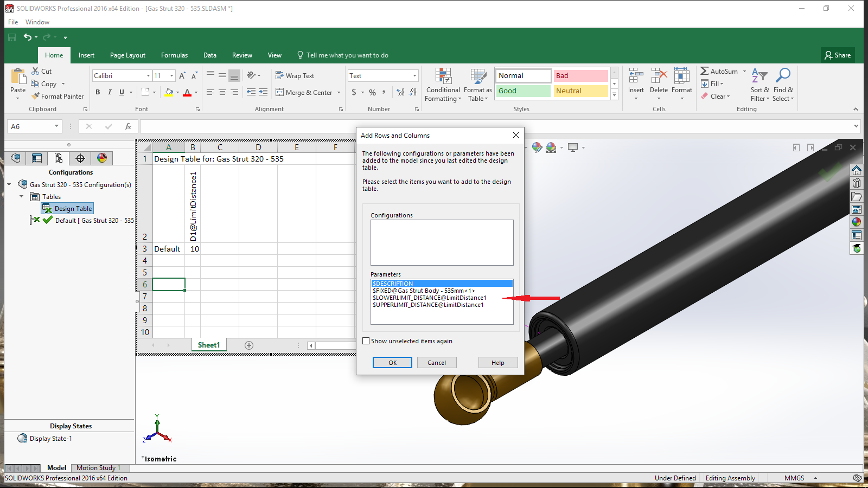Enable Show unselected items again checkbox
Viewport: 868px width, 488px height.
point(366,341)
